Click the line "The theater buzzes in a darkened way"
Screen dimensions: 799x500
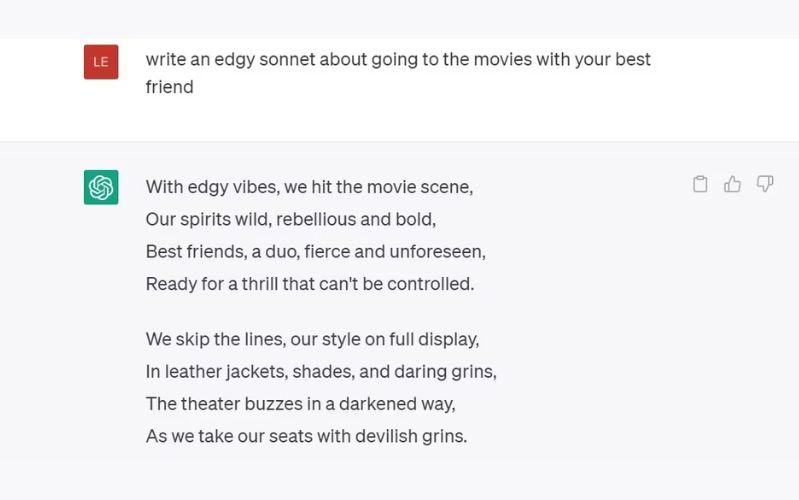[x=301, y=404]
